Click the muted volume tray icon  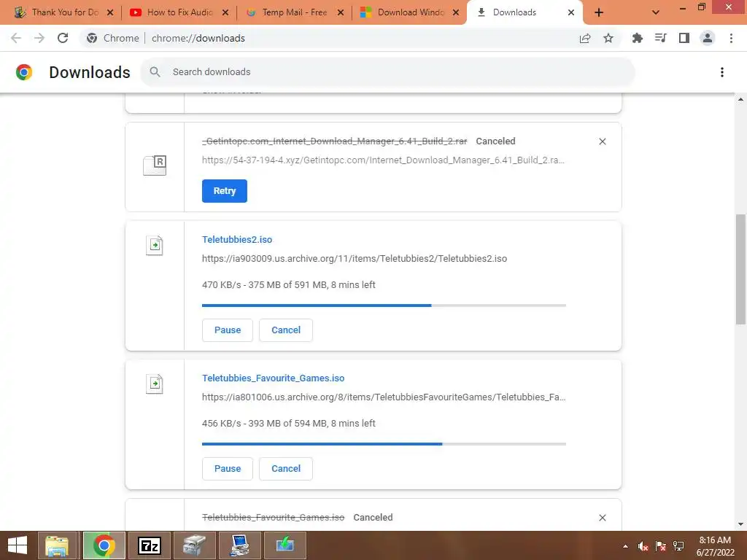(x=643, y=546)
